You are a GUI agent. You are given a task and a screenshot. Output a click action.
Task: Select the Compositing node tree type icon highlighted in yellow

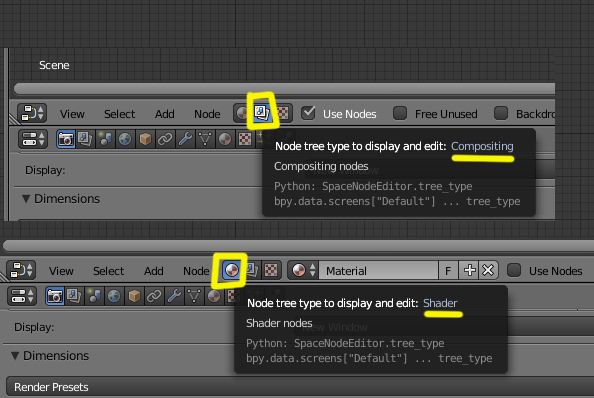pos(262,112)
